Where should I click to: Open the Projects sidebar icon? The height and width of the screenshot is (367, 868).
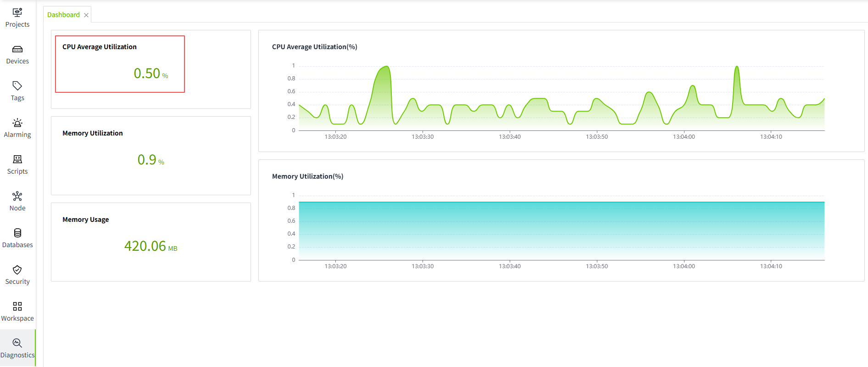(17, 12)
